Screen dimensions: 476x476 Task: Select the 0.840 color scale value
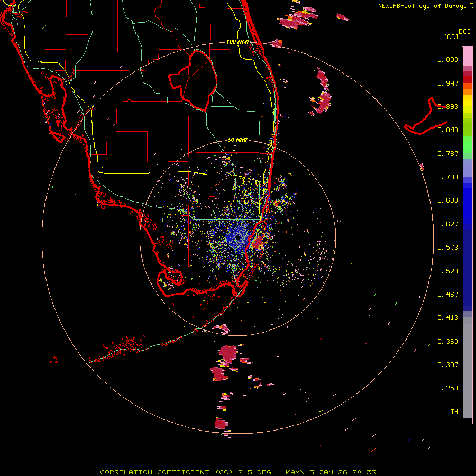(448, 130)
